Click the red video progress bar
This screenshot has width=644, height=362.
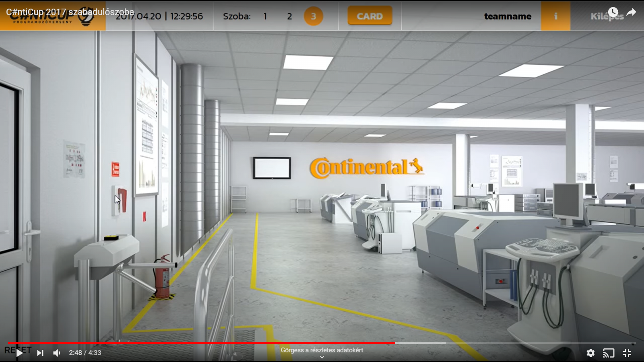(201, 343)
